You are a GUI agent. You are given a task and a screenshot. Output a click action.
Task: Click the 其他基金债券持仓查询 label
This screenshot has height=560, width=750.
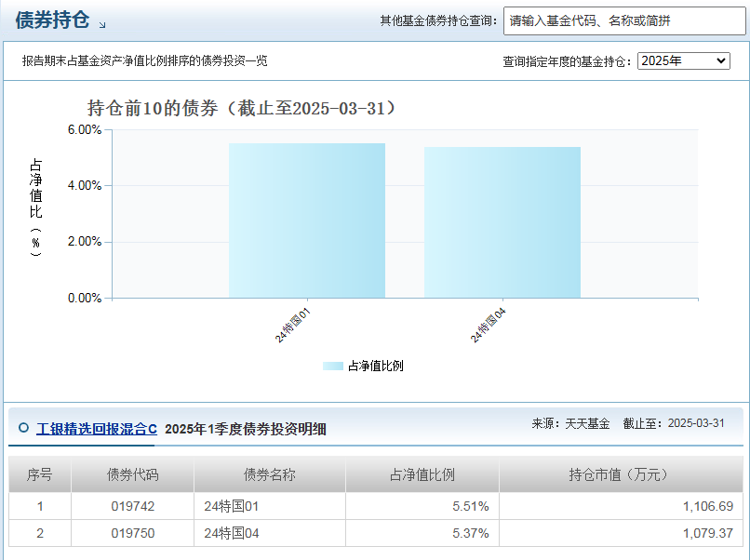click(438, 20)
